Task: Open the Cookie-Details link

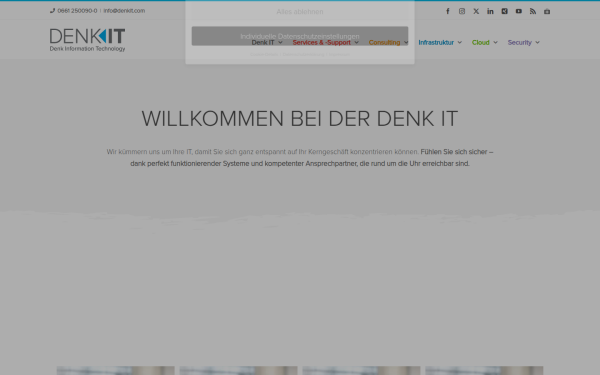Action: click(264, 54)
